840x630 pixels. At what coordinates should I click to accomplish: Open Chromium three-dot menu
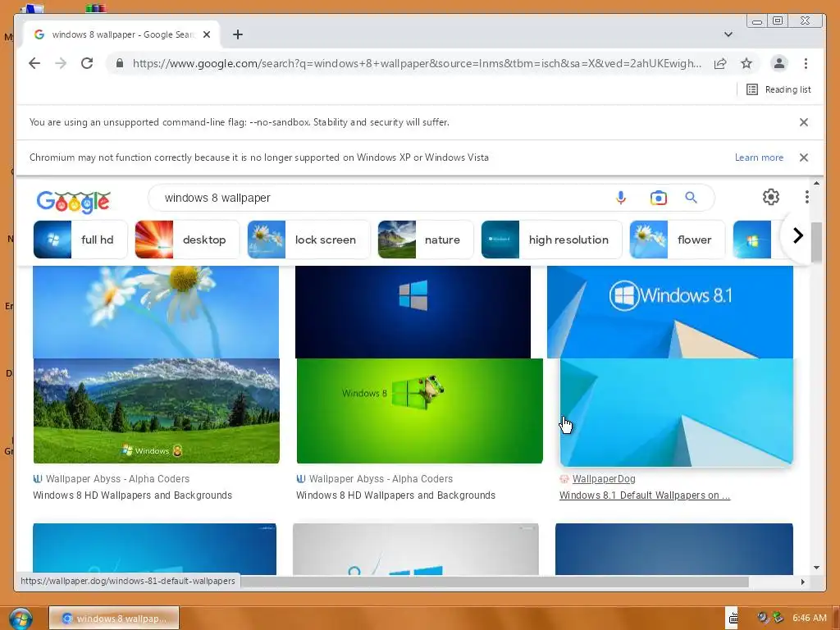click(x=806, y=63)
